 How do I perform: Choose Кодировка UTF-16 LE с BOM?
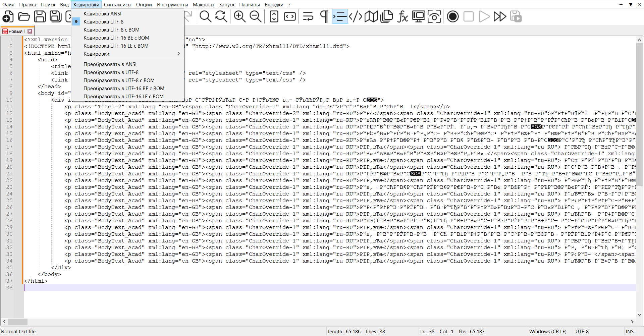pyautogui.click(x=128, y=46)
